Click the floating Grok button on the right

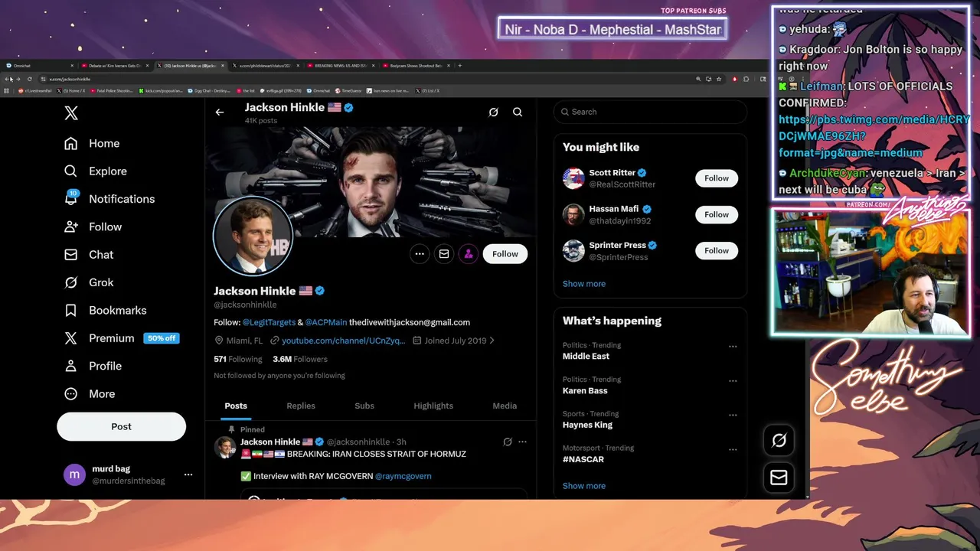click(x=779, y=440)
